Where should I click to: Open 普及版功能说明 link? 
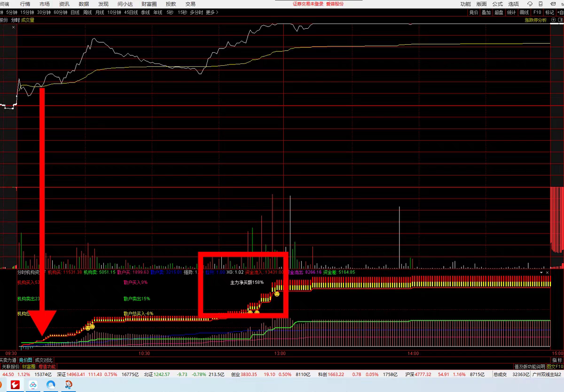pyautogui.click(x=529, y=366)
